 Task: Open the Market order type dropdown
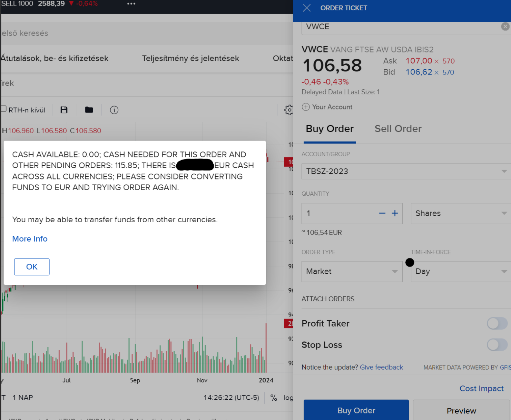pos(352,271)
